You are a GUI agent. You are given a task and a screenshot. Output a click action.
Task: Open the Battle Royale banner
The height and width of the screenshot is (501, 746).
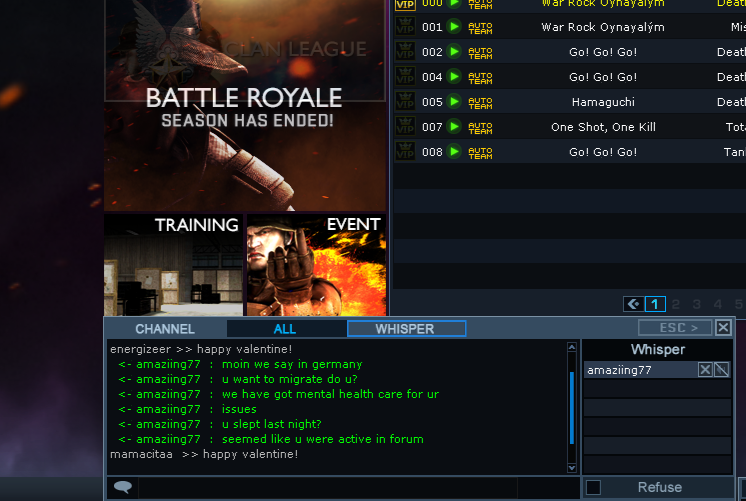pyautogui.click(x=245, y=105)
